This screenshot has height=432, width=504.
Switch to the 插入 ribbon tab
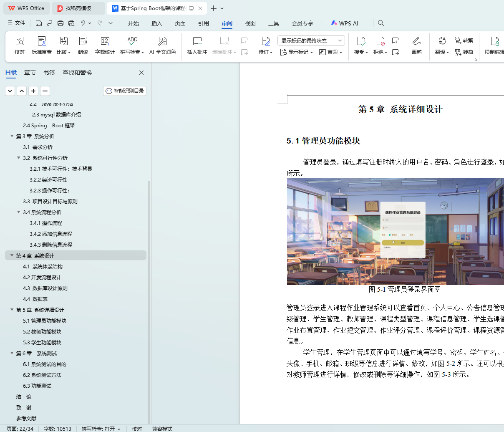tap(156, 23)
